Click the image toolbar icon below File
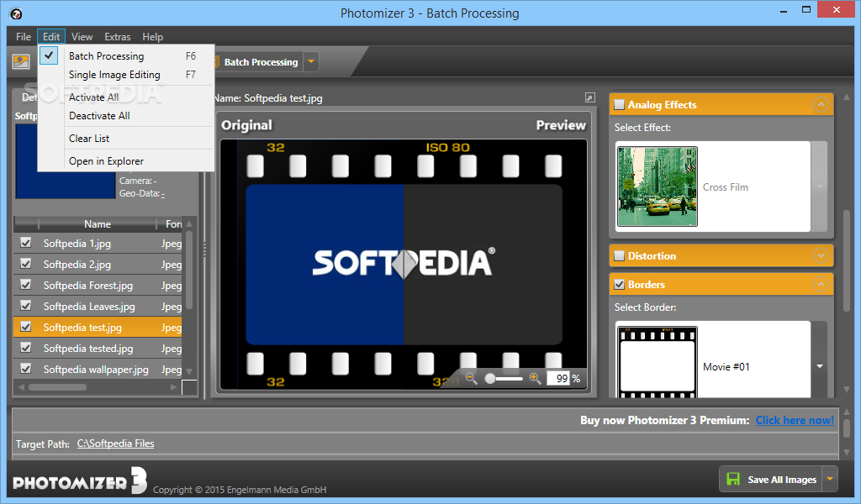861x504 pixels. (21, 61)
